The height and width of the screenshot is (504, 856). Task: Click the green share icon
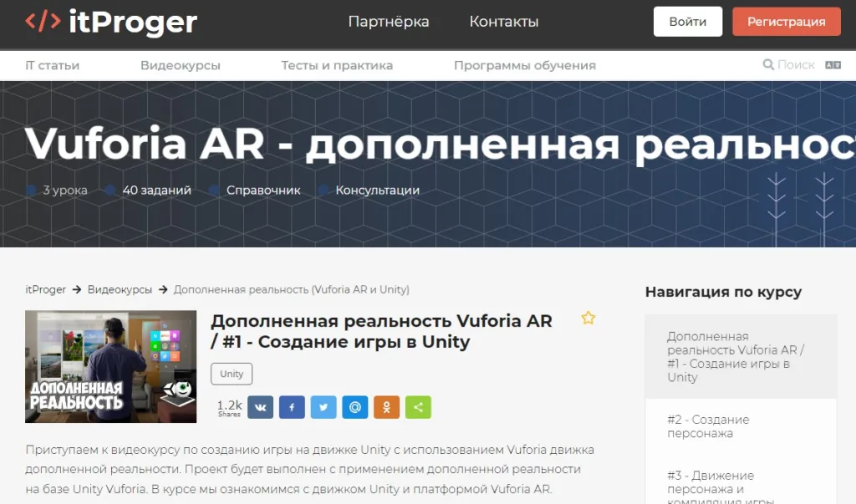[418, 407]
